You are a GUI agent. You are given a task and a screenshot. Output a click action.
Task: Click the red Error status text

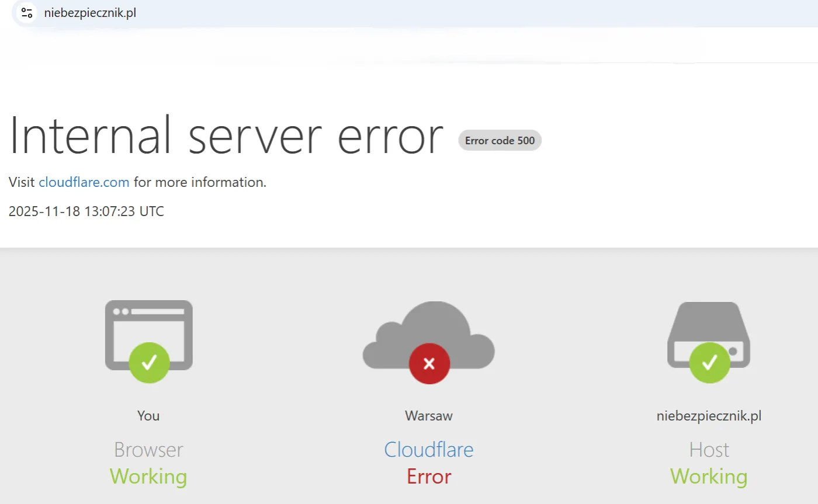pos(429,477)
